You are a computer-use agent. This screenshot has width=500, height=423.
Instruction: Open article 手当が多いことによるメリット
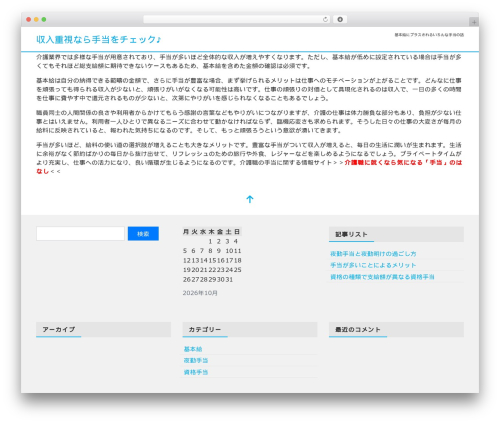click(x=373, y=265)
